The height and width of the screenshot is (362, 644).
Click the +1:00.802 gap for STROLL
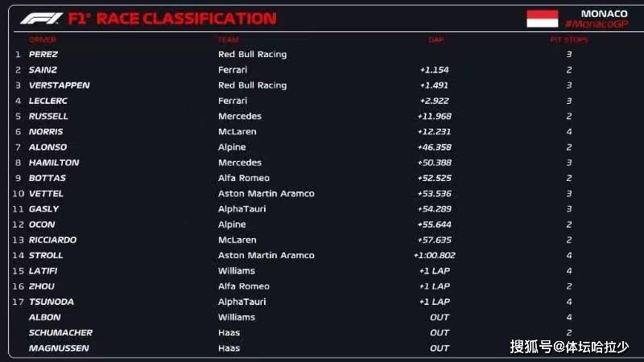434,255
